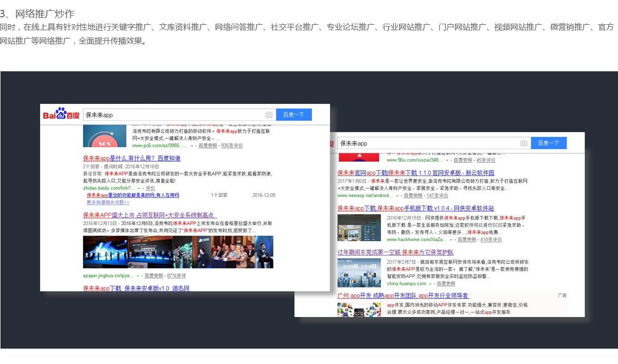Click thumbnail beside 网侠安卓软件站 result
Viewport: 618px width, 364px height.
click(x=359, y=227)
